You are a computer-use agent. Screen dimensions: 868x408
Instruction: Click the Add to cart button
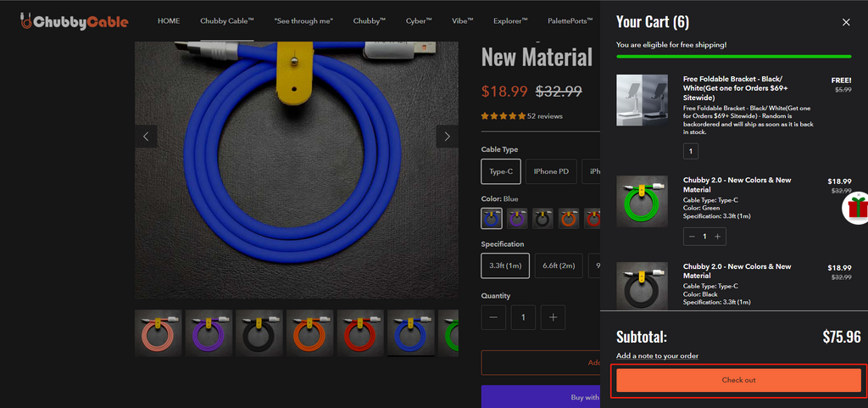click(x=541, y=362)
